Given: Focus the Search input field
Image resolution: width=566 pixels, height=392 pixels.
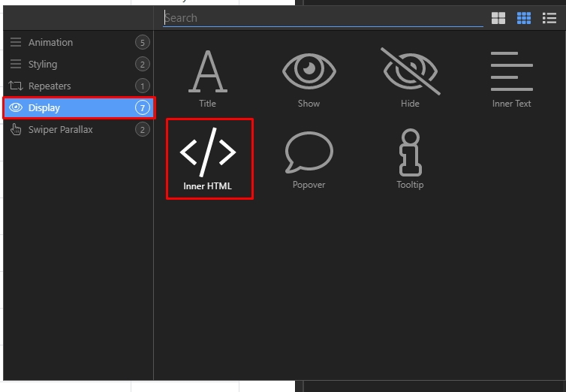Looking at the screenshot, I should point(323,18).
